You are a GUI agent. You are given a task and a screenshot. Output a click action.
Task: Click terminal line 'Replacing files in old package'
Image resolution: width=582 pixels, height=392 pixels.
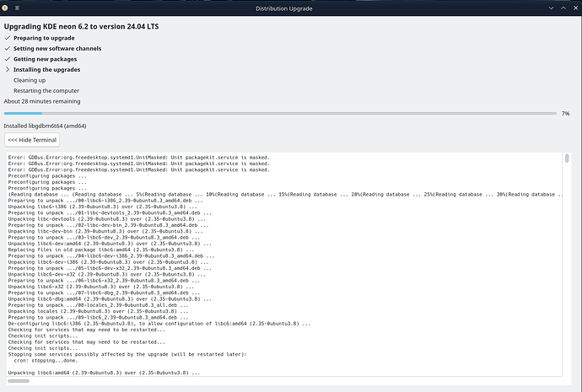101,250
